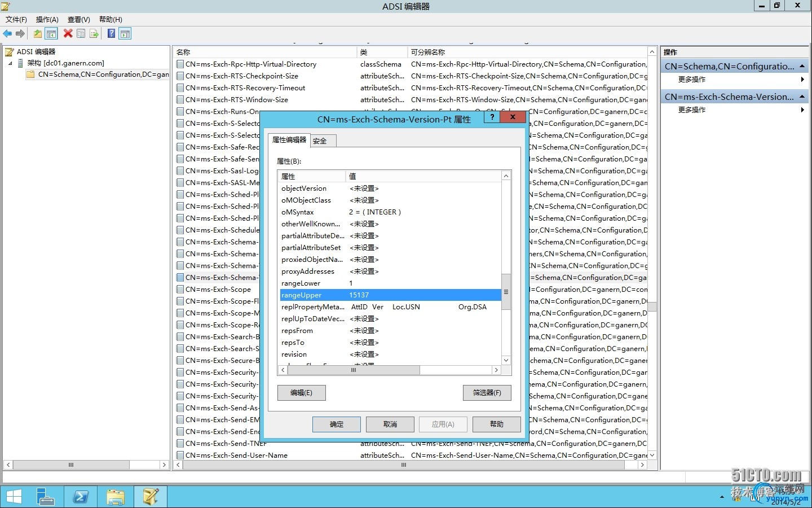Confirm with the 确定 button
Image resolution: width=812 pixels, height=508 pixels.
[337, 424]
